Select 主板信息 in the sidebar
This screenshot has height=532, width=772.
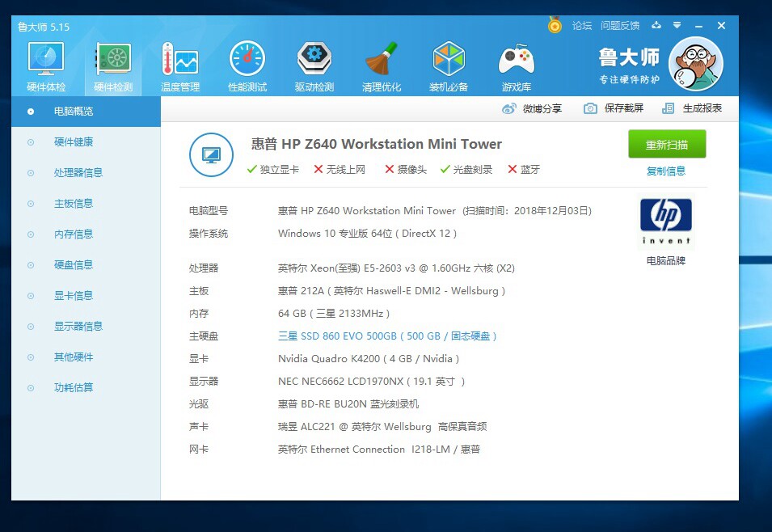(86, 204)
